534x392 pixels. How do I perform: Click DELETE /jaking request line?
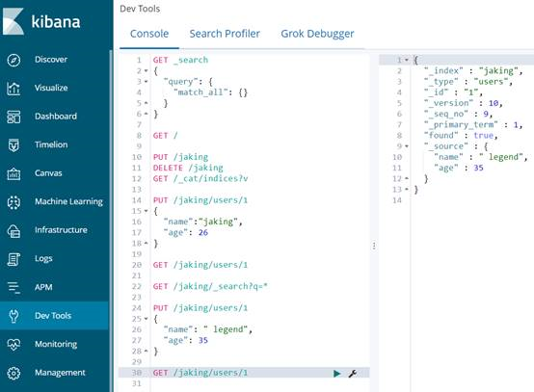188,168
